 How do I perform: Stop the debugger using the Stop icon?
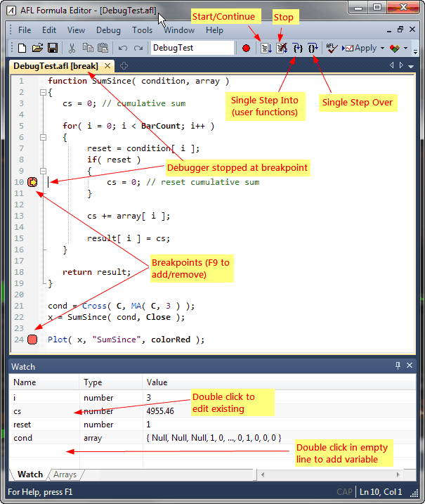282,48
